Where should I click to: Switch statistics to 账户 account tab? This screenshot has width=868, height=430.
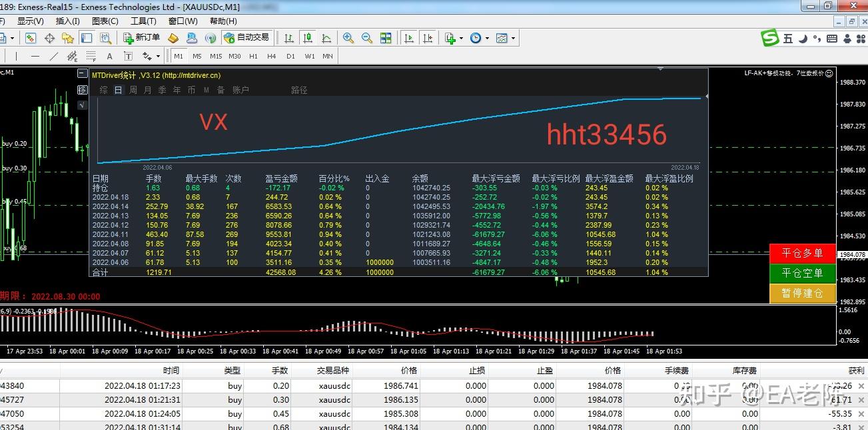click(240, 90)
